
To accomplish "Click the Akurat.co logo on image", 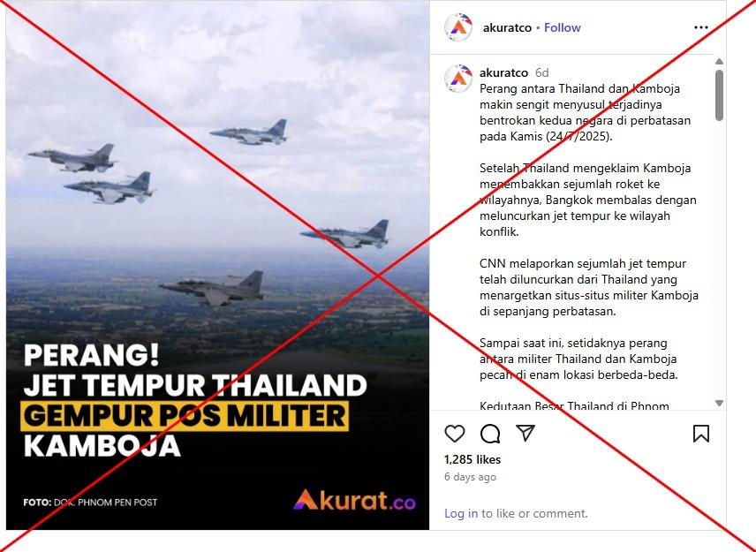I will point(354,500).
